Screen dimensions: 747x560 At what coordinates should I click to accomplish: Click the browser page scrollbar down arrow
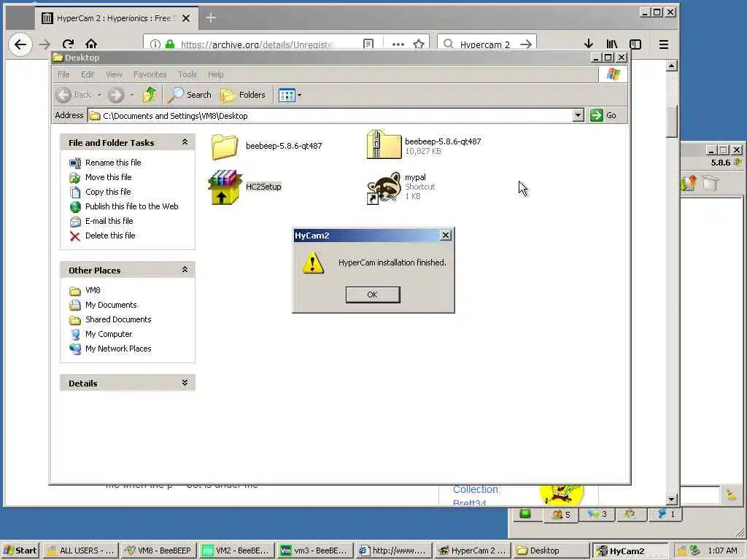coord(671,499)
